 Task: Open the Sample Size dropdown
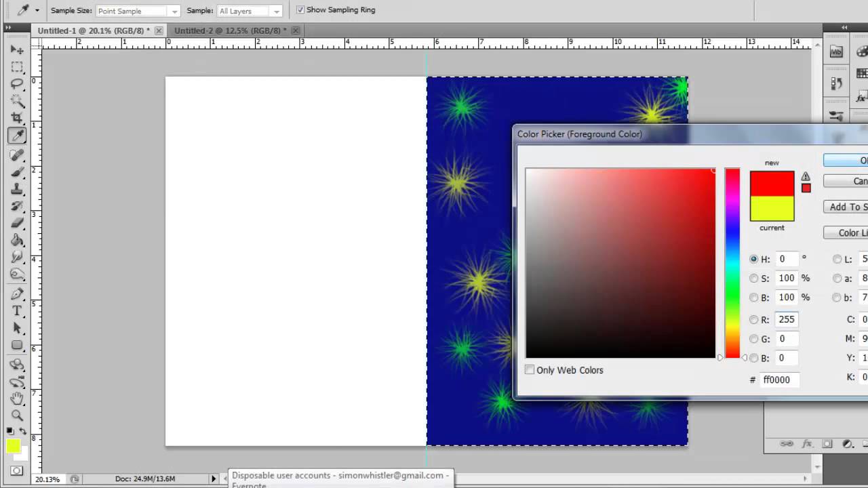coord(138,11)
